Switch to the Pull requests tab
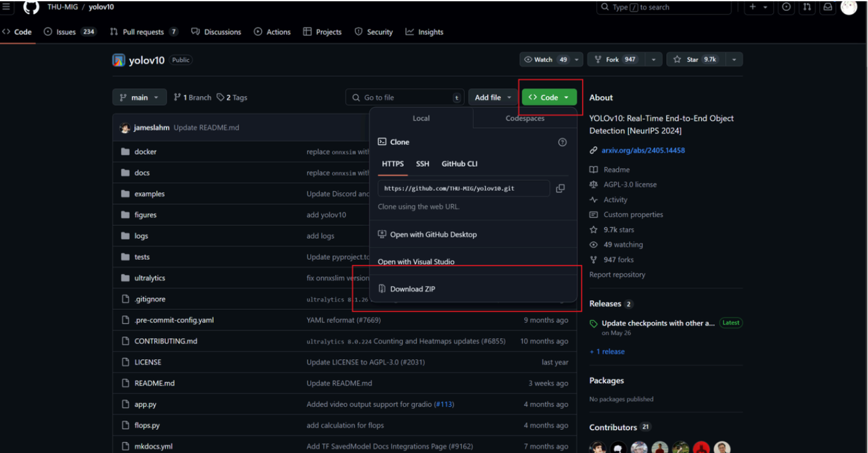 point(144,32)
